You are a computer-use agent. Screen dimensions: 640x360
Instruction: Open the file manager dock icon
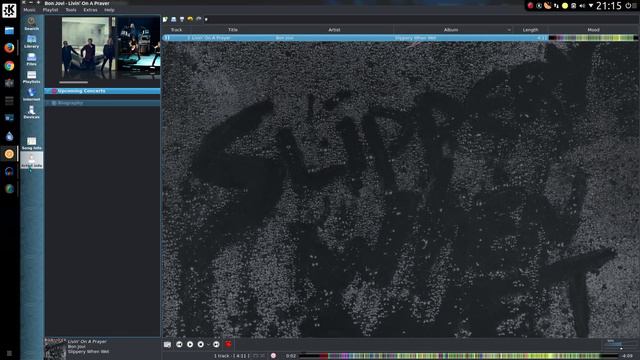point(9,30)
